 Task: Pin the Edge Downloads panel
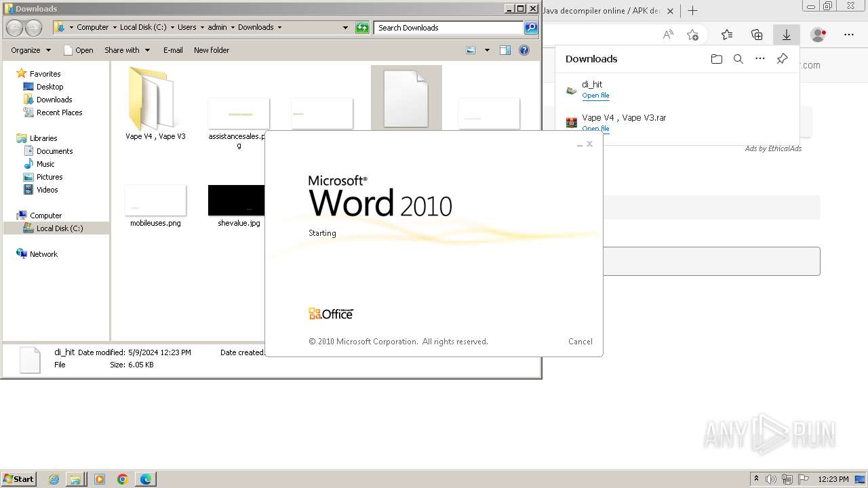click(x=782, y=59)
